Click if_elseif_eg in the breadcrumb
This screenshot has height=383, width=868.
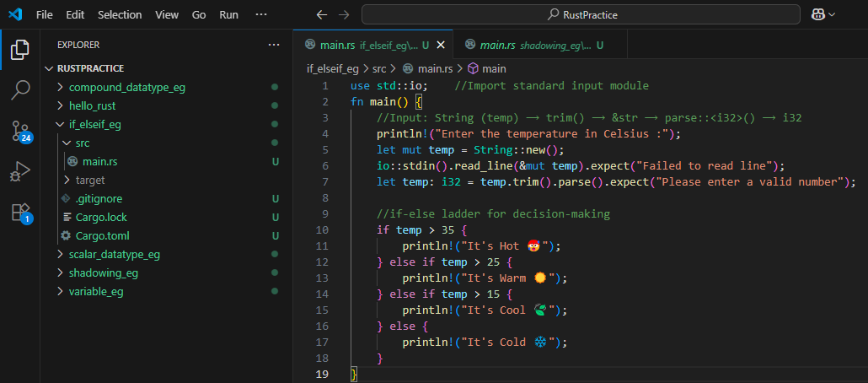coord(333,68)
